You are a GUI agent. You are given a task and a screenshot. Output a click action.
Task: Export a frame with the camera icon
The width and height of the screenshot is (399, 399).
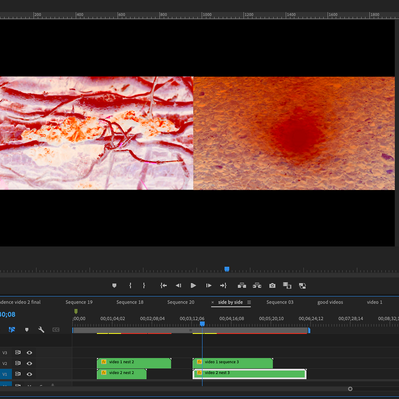(272, 286)
